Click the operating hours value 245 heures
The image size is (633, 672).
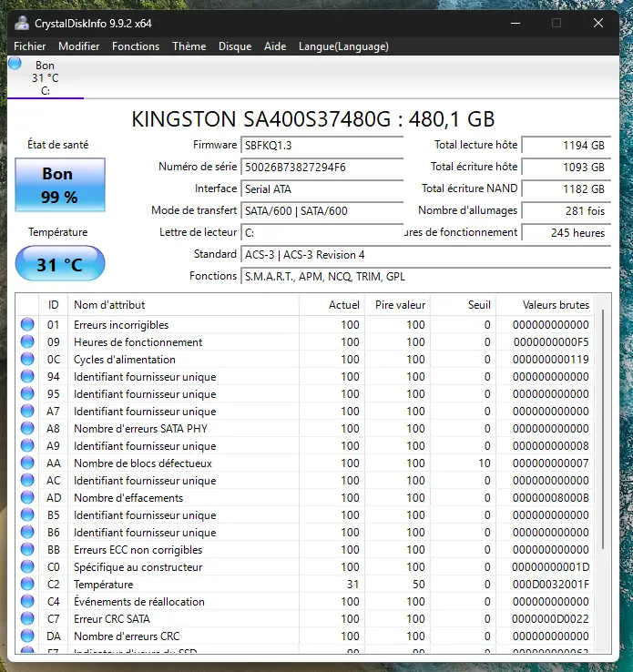pos(567,233)
